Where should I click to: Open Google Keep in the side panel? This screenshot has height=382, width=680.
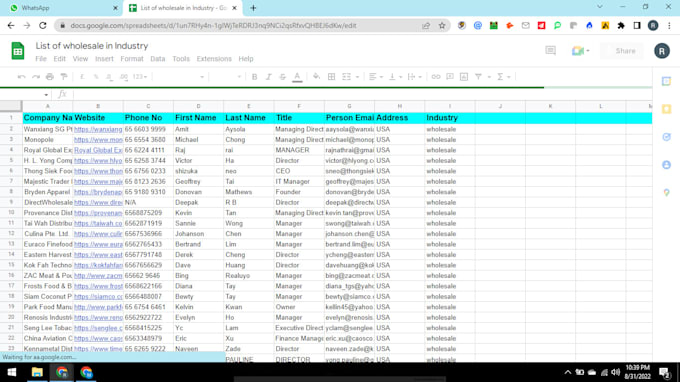[x=667, y=109]
